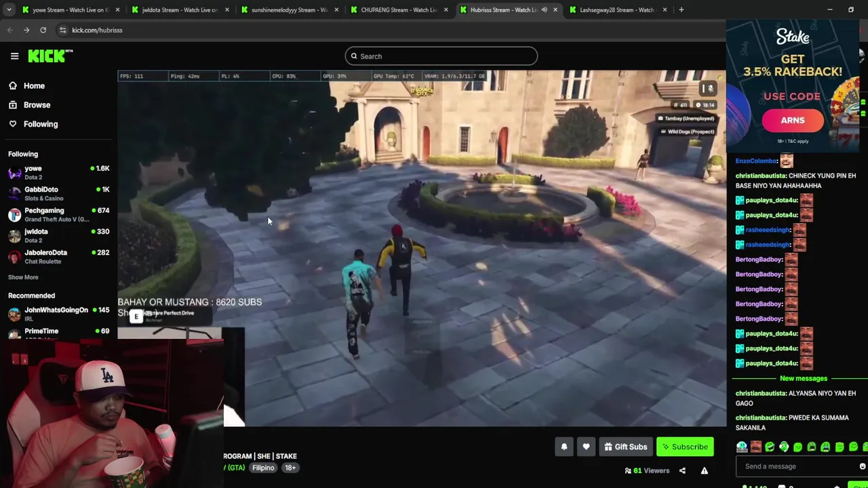The height and width of the screenshot is (488, 868).
Task: Open jwldota channel in Following list
Action: [58, 235]
